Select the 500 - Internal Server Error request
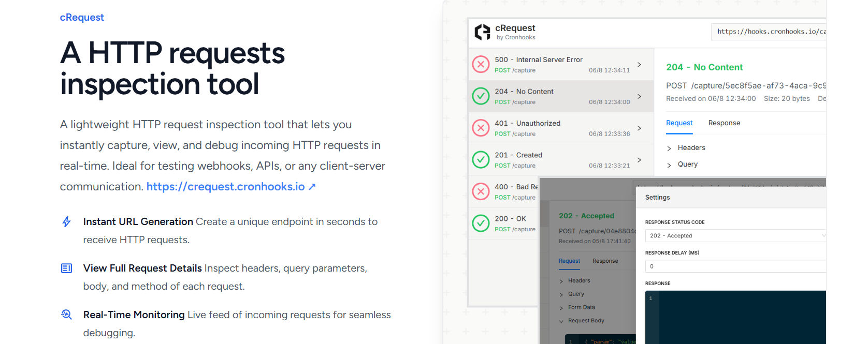868x344 pixels. pyautogui.click(x=561, y=65)
